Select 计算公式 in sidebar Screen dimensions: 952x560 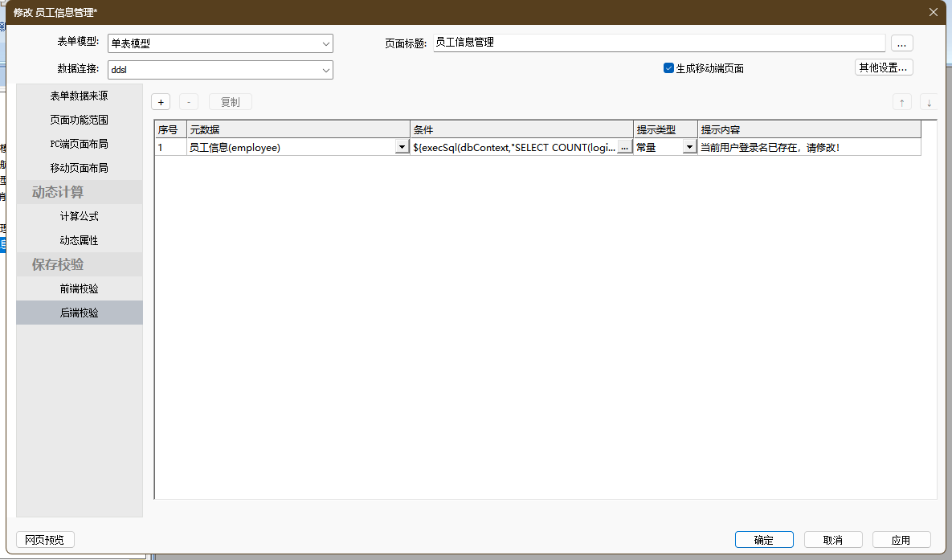coord(79,216)
